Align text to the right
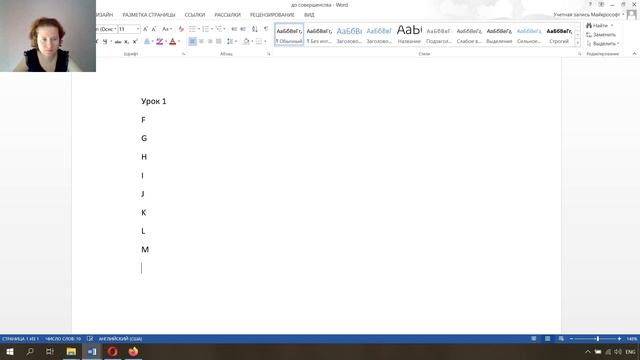The width and height of the screenshot is (640, 360). pos(210,41)
